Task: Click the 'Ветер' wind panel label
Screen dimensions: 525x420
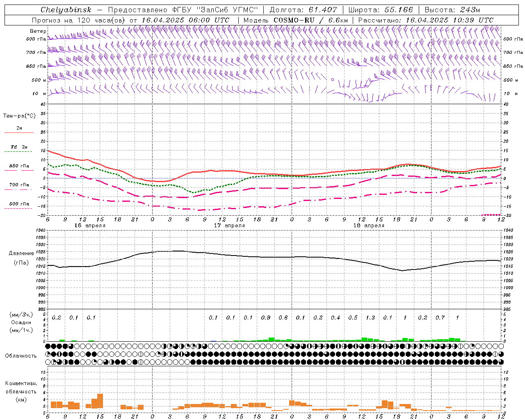Action: (38, 31)
